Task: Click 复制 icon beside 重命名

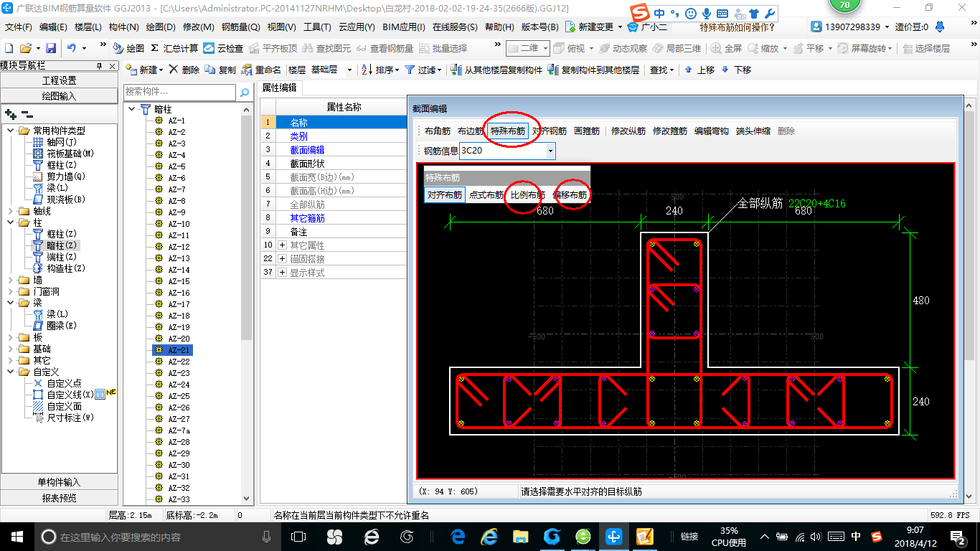Action: click(x=220, y=70)
